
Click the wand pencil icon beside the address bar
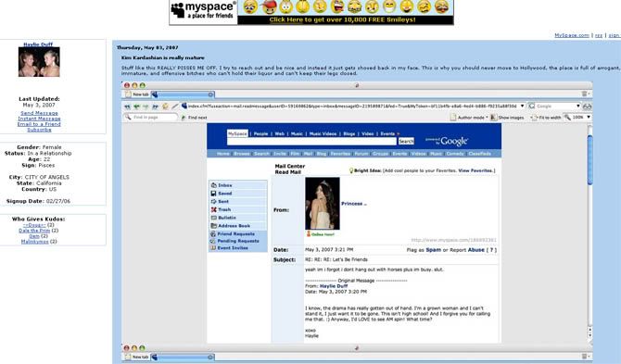pos(174,107)
